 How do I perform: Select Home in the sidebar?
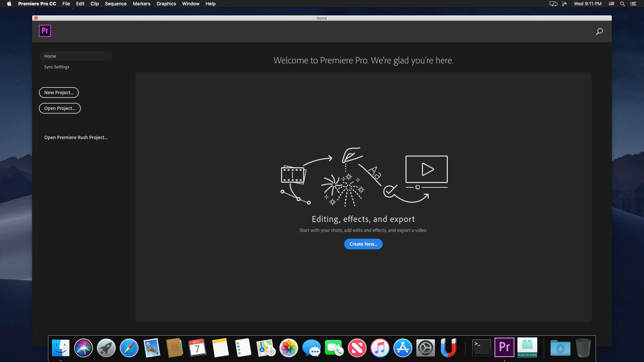pos(50,56)
